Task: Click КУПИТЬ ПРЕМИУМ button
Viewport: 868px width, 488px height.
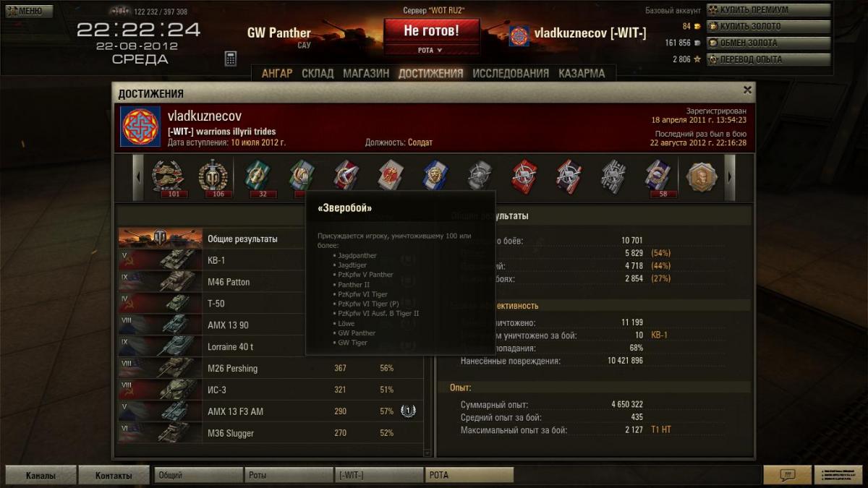Action: pyautogui.click(x=768, y=10)
